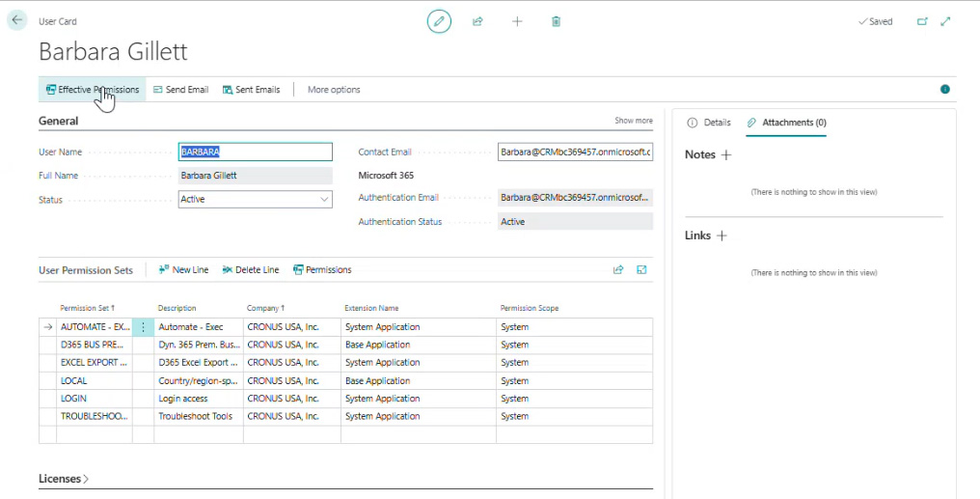The height and width of the screenshot is (499, 980).
Task: Click the User Name input field
Action: pos(255,152)
